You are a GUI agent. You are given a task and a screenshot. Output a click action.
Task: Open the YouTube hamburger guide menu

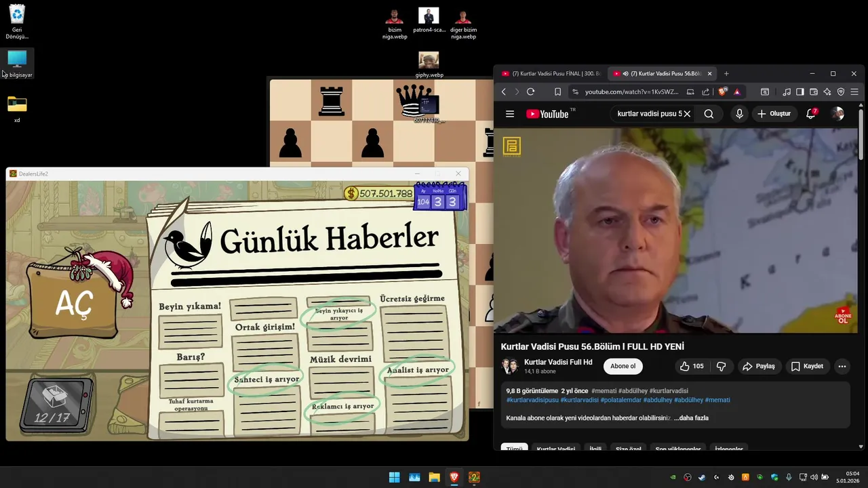(510, 114)
